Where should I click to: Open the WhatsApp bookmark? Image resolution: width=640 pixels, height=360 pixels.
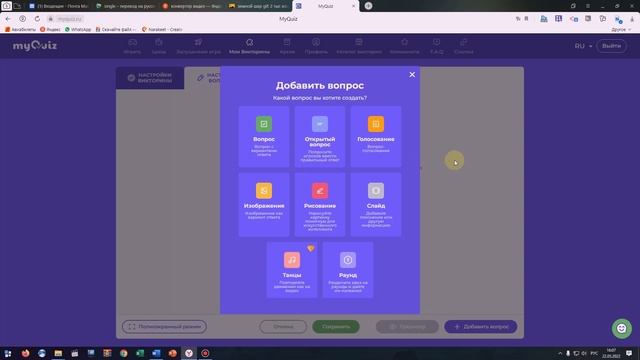pos(78,29)
